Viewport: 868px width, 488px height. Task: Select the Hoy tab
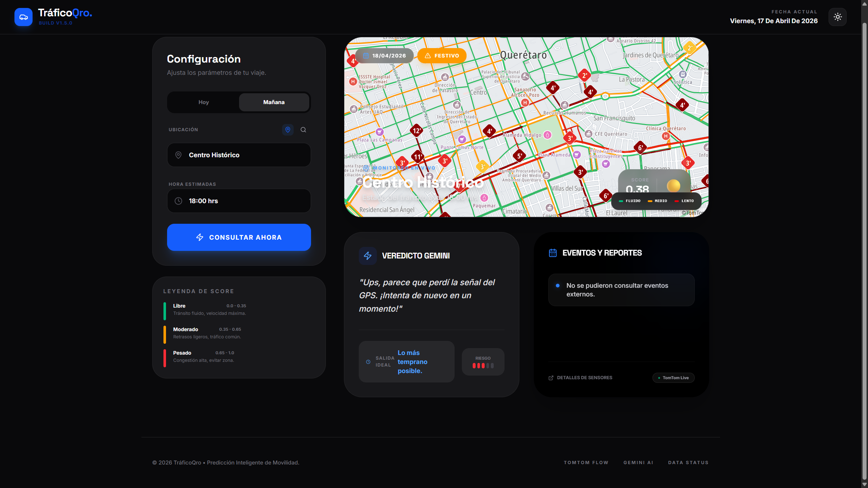204,102
